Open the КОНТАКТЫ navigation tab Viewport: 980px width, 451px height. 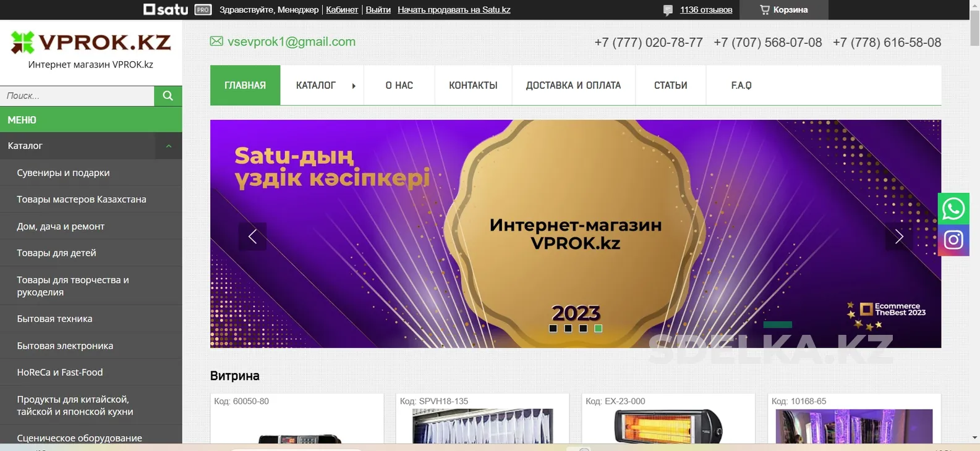(473, 85)
